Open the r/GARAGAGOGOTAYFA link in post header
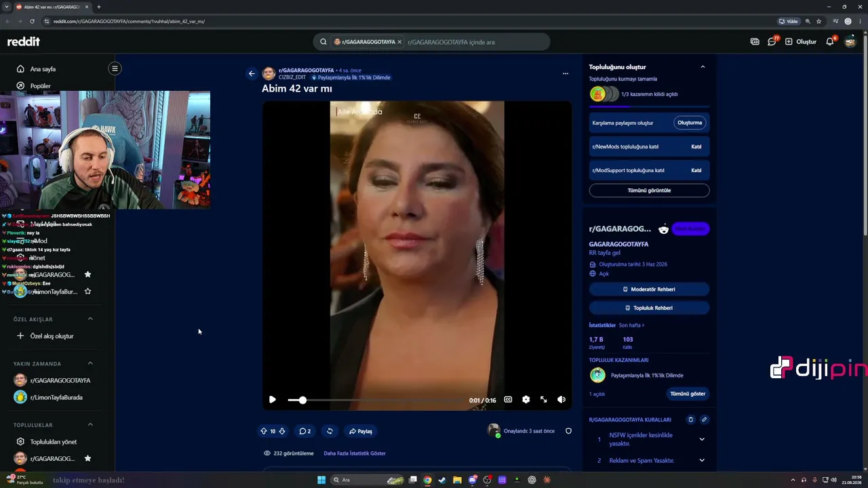This screenshot has width=868, height=488. [306, 70]
